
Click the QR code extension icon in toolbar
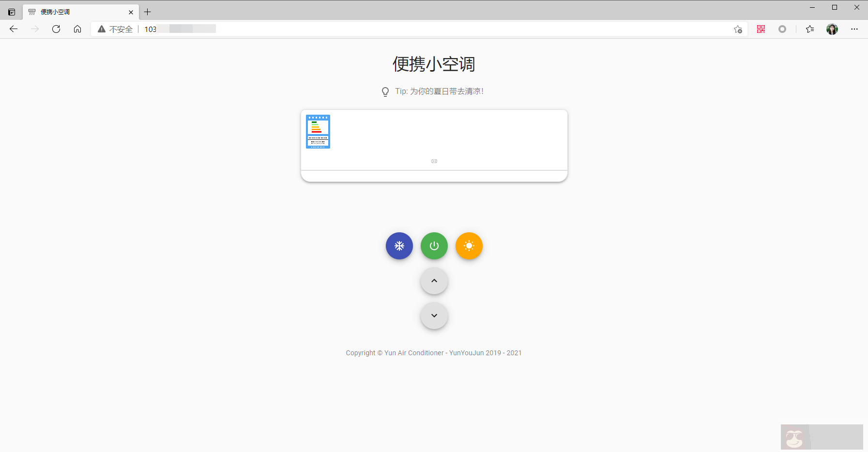tap(760, 29)
